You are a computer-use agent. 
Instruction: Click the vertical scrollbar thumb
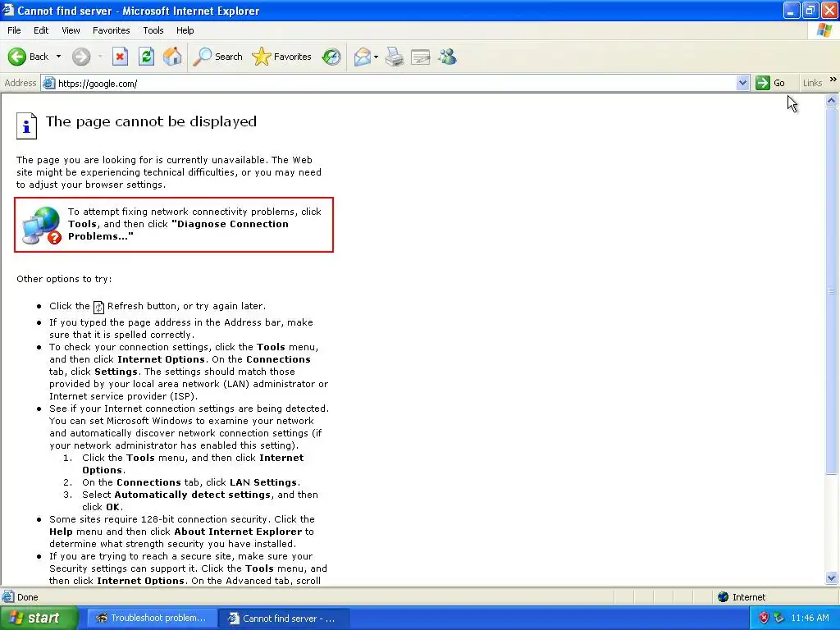coord(832,291)
